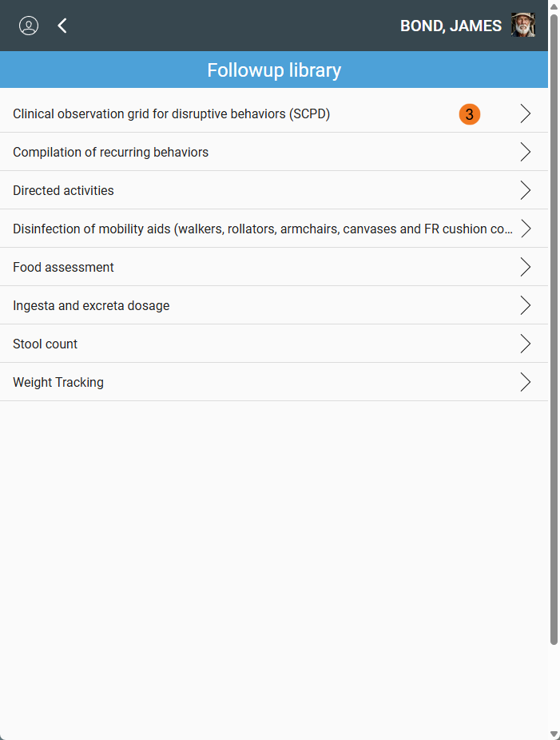560x740 pixels.
Task: Open Clinical observation grid for disruptive behaviors
Action: (x=171, y=114)
